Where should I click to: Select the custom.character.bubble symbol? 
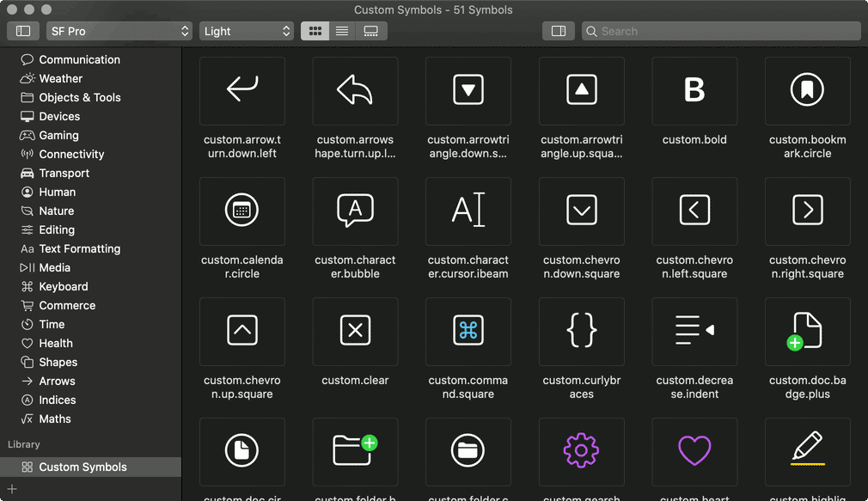(355, 211)
